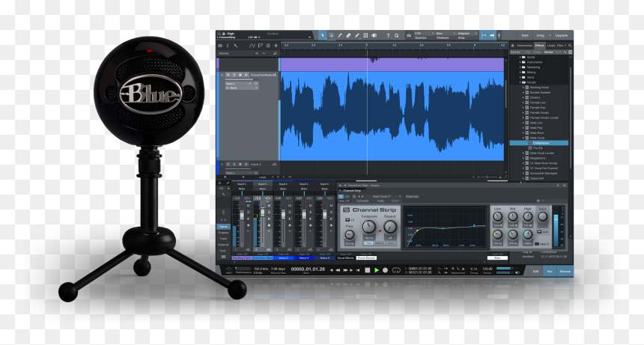Open the Mix view tab
The width and height of the screenshot is (644, 345).
pyautogui.click(x=550, y=272)
